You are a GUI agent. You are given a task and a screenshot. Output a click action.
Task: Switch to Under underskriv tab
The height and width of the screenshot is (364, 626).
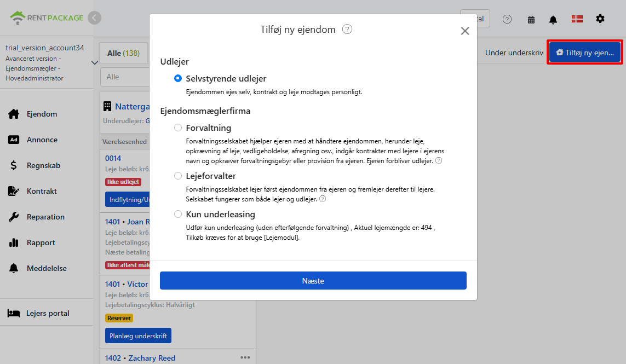pos(514,53)
